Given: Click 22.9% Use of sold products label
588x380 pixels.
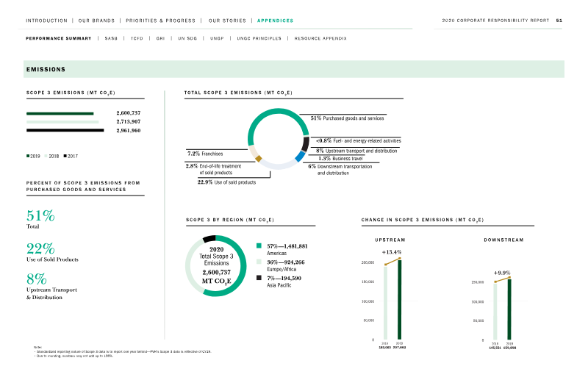Looking at the screenshot, I should tap(226, 182).
